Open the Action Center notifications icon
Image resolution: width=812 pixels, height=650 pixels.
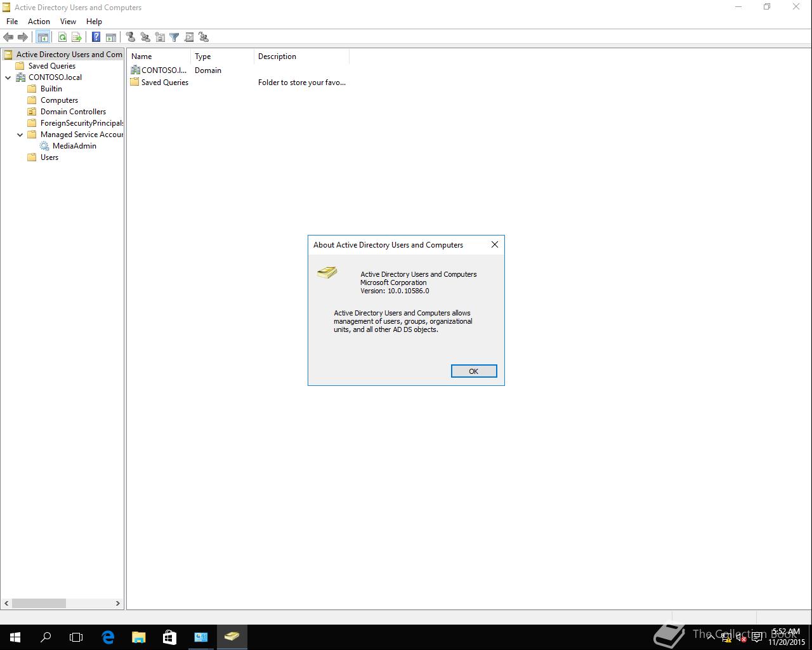(x=756, y=637)
